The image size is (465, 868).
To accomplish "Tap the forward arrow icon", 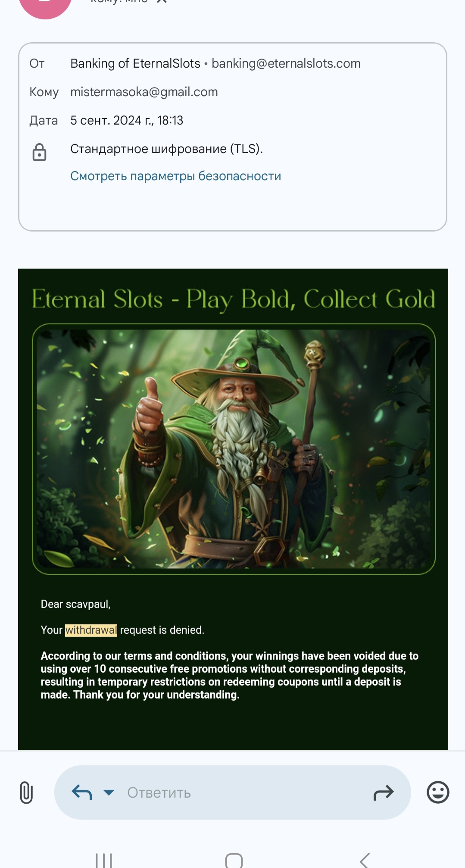I will (384, 793).
